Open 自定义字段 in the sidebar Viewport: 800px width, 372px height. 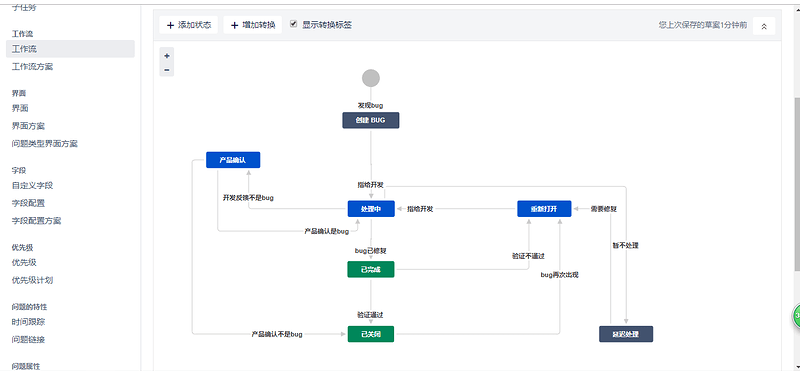(33, 185)
